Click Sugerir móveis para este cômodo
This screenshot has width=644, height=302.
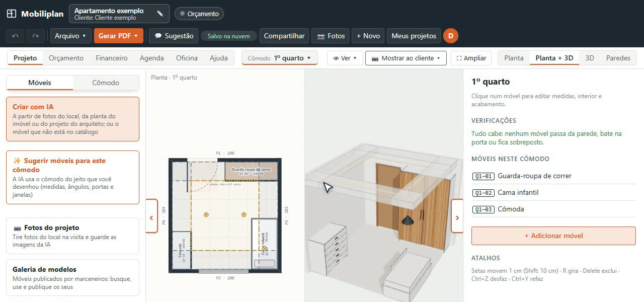[x=72, y=177]
